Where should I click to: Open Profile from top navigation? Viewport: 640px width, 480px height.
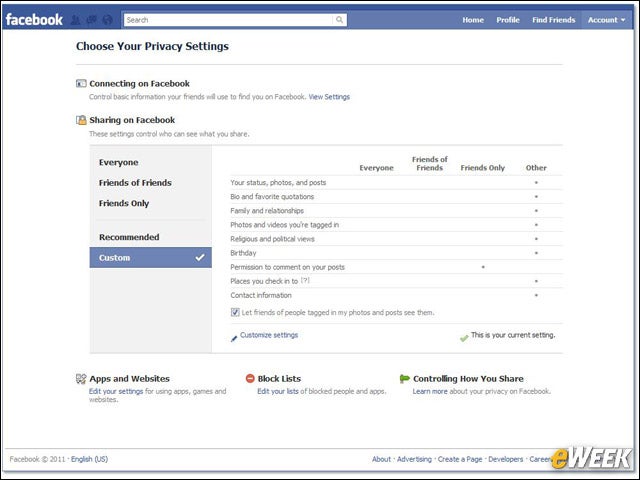508,20
